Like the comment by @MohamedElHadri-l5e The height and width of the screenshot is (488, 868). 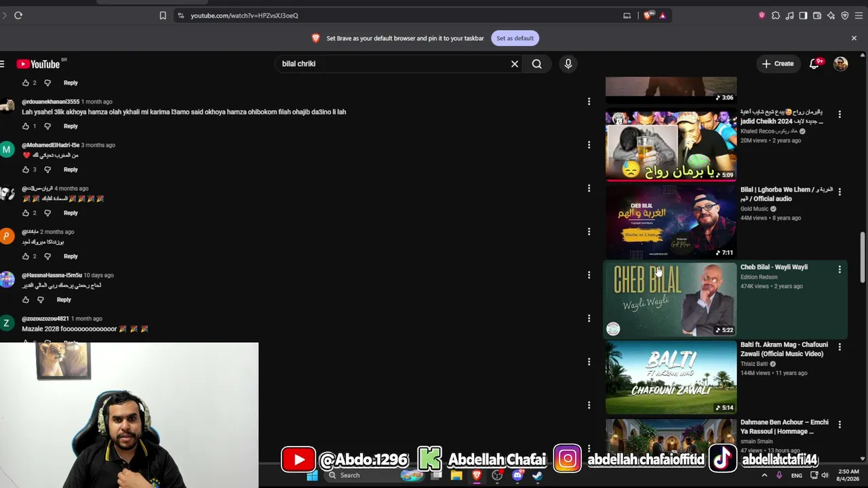tap(26, 169)
